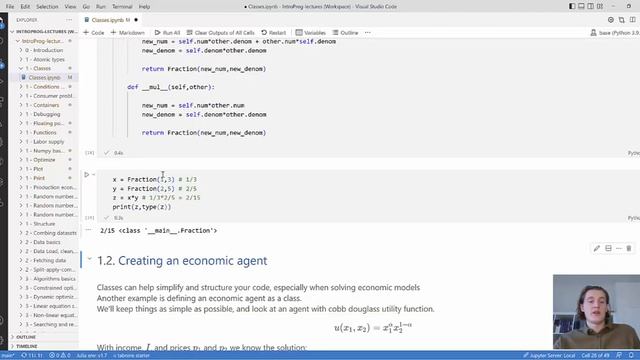Image resolution: width=640 pixels, height=360 pixels.
Task: Restart the notebook kernel
Action: [273, 33]
